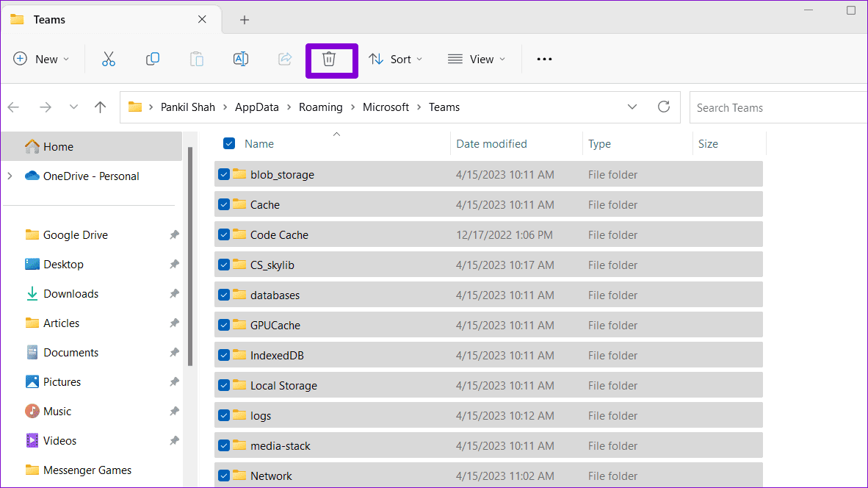This screenshot has height=488, width=868.
Task: Expand the OneDrive - Personal tree node
Action: click(x=10, y=176)
